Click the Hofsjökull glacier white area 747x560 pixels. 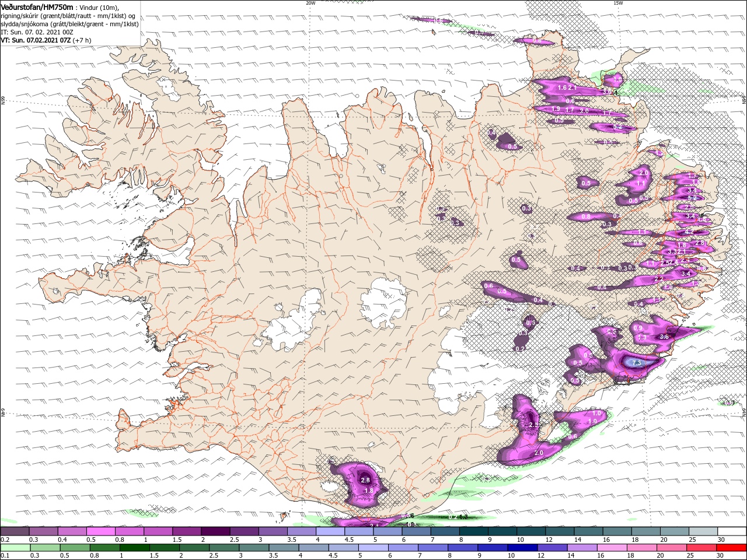(384, 303)
